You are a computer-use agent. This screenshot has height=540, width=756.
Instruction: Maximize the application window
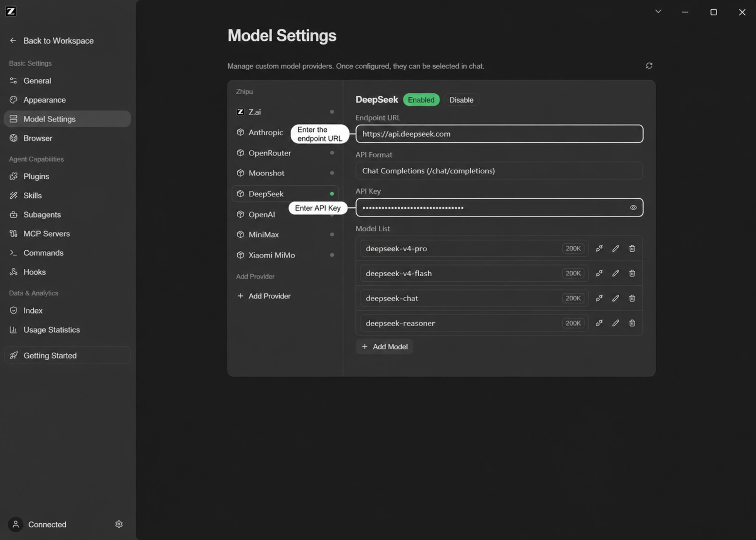714,12
